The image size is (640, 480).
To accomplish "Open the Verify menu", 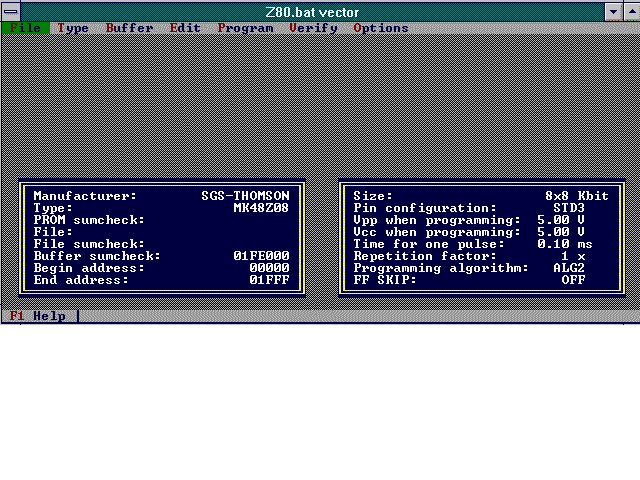I will click(313, 28).
